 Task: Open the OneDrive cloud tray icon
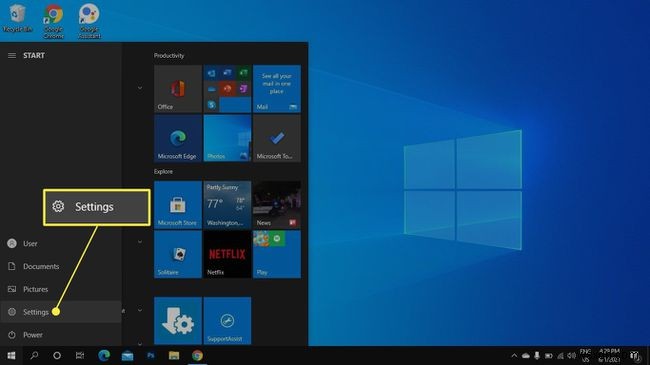(526, 355)
